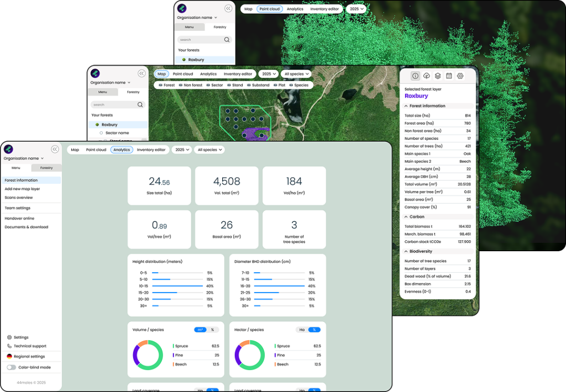Click the phone icon beside Technical support

tap(9, 346)
